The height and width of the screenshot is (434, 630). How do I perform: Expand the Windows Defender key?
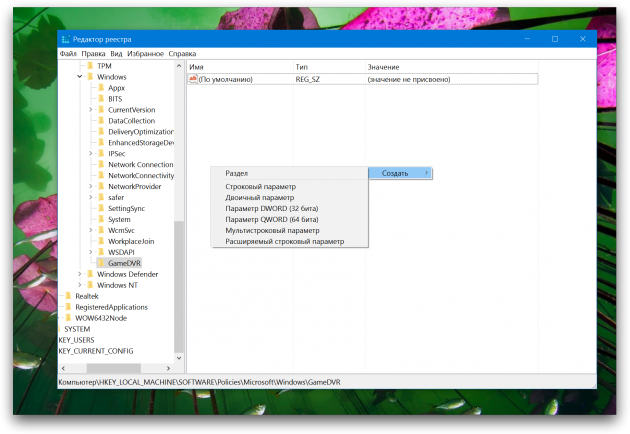pos(79,274)
